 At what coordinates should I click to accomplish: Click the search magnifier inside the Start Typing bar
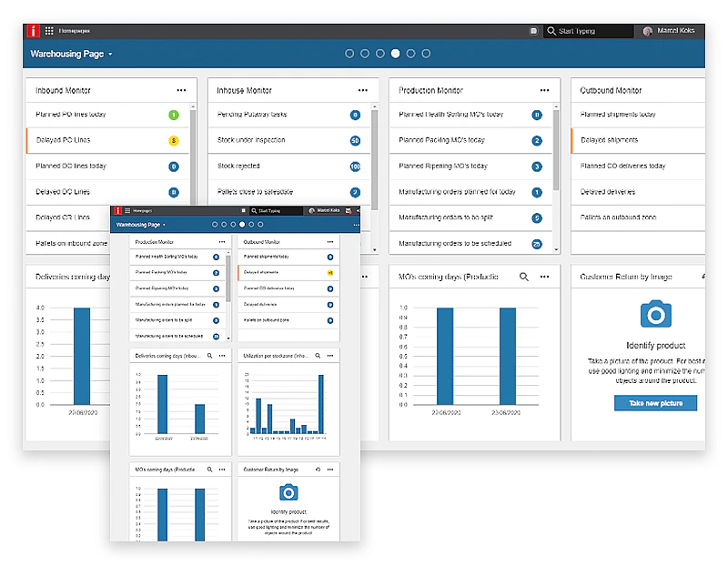click(551, 30)
